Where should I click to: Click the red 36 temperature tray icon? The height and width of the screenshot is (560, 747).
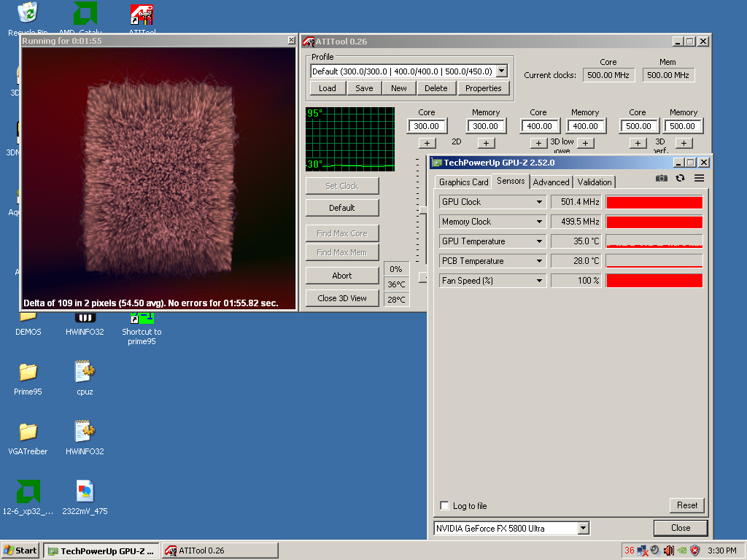pos(630,551)
